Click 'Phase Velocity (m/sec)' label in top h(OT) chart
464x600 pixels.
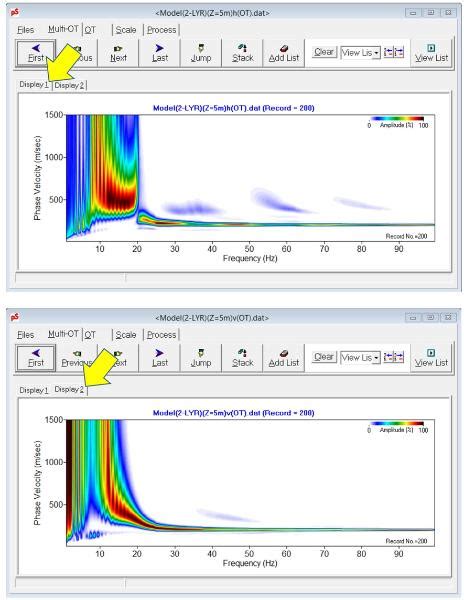tap(37, 178)
